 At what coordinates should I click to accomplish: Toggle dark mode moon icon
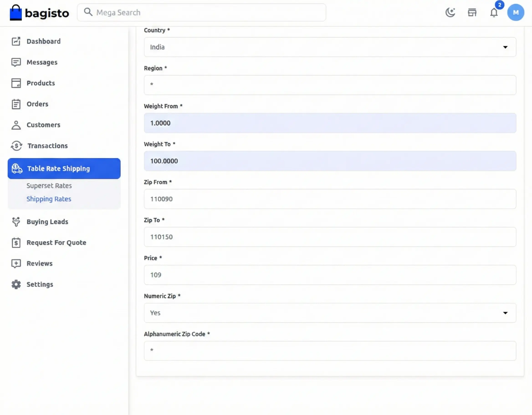[x=450, y=13]
